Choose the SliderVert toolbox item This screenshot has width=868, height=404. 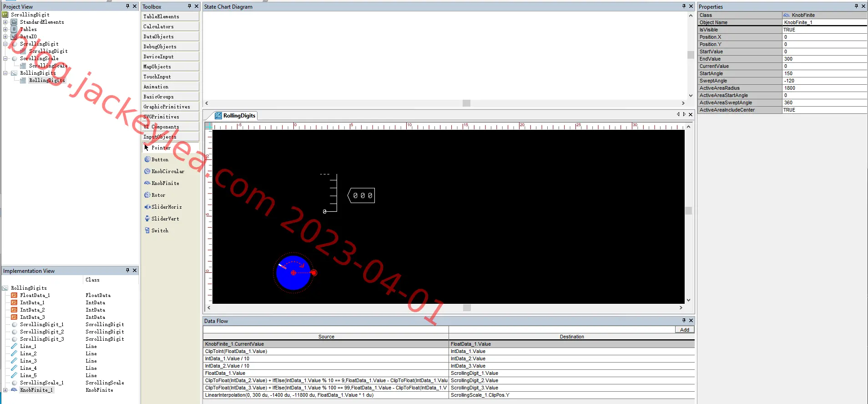161,219
